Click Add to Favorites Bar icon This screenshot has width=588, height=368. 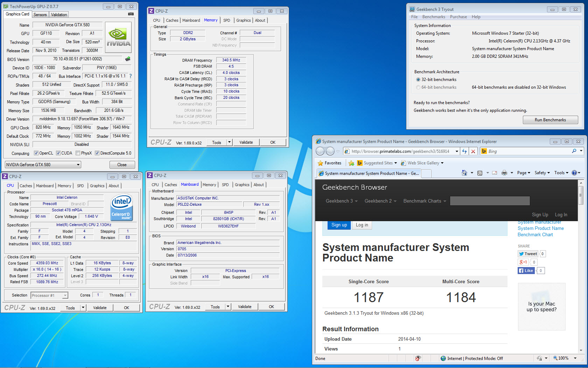coord(351,163)
